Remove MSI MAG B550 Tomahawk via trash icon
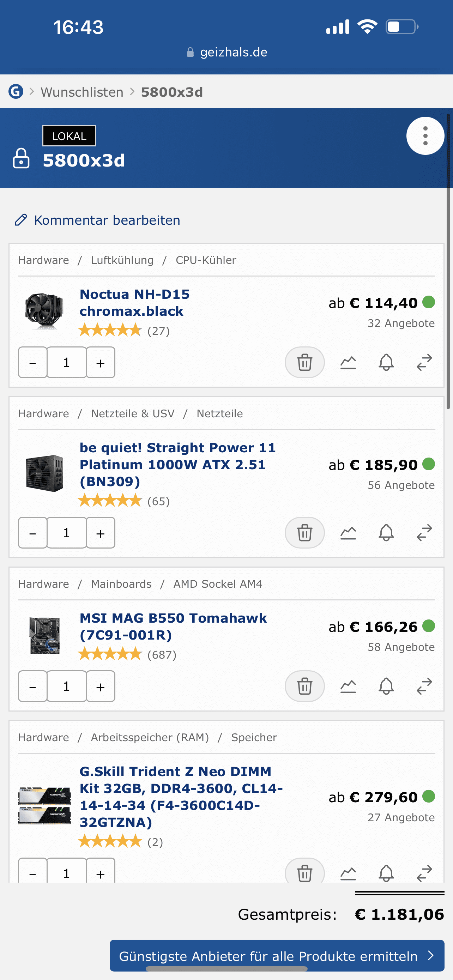Image resolution: width=453 pixels, height=980 pixels. coord(304,686)
